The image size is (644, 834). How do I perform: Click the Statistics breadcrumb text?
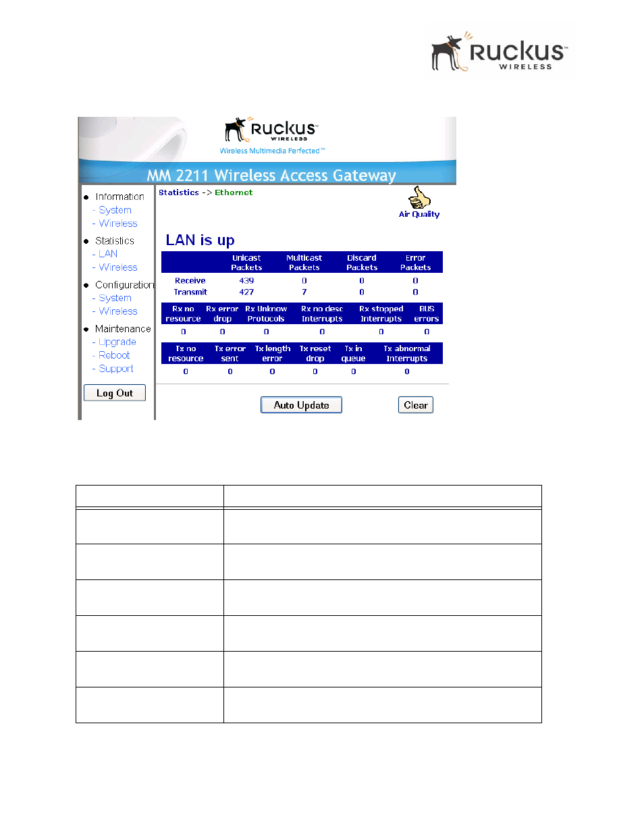click(x=179, y=192)
